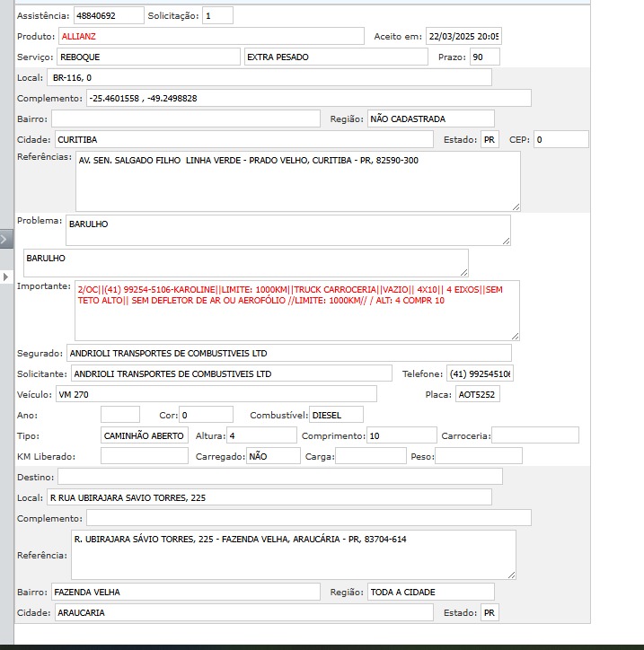644x650 pixels.
Task: Focus the Serviço field containing REBOQUE
Action: [x=148, y=57]
